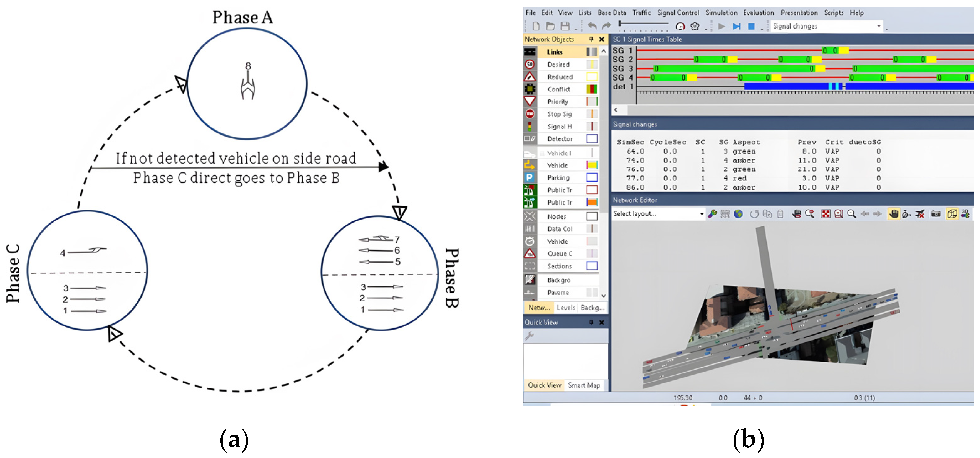
Task: Open the Signal changes dropdown
Action: 827,26
